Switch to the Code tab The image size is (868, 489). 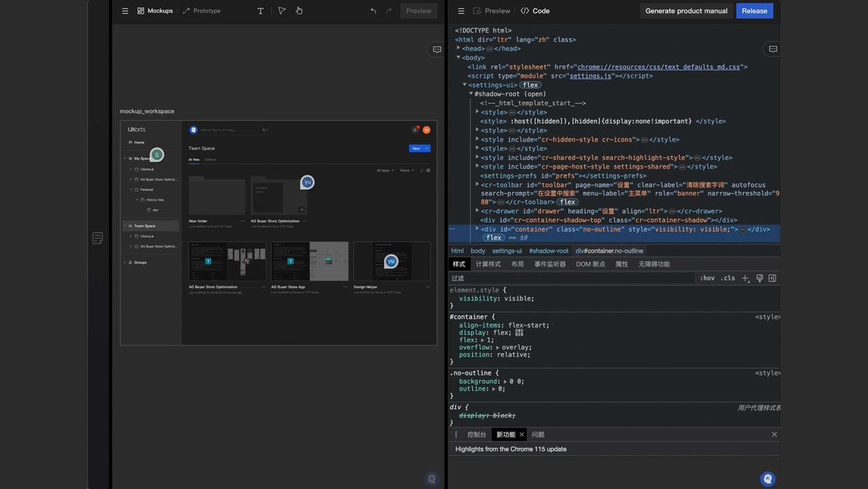tap(535, 10)
